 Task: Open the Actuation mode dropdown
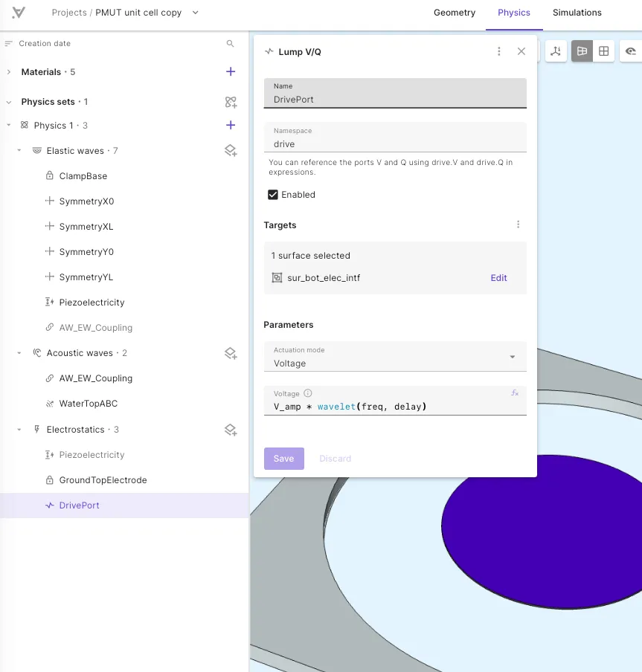tap(395, 357)
